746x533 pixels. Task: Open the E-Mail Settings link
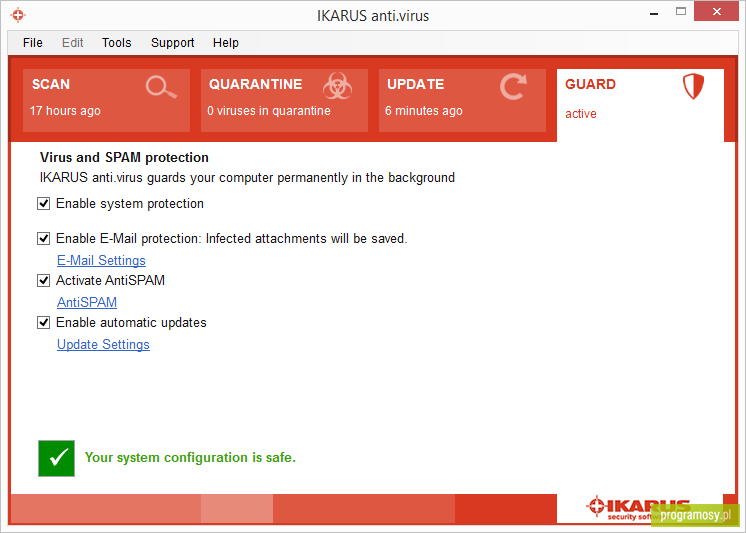click(101, 260)
